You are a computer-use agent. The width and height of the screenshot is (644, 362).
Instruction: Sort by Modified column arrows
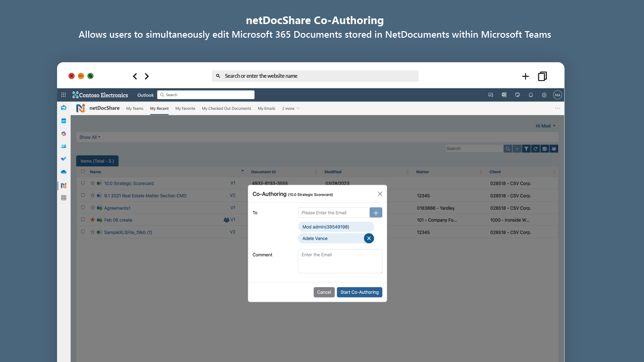click(x=408, y=172)
